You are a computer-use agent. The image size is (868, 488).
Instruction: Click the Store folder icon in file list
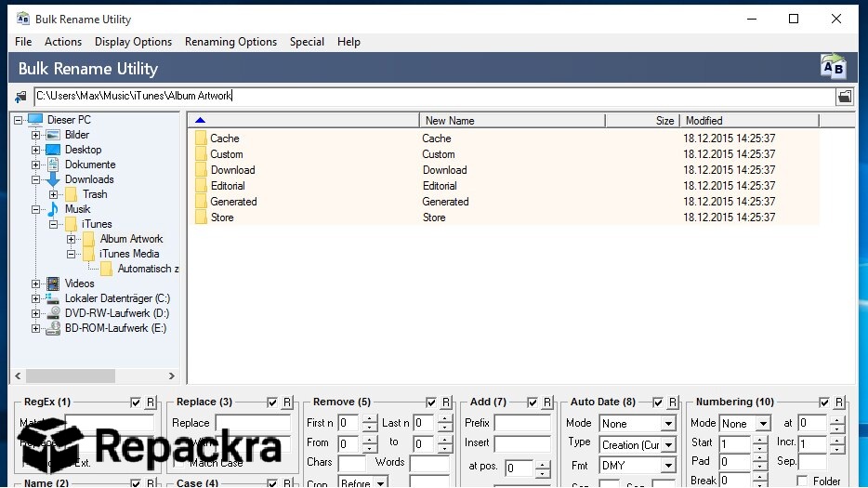point(201,218)
